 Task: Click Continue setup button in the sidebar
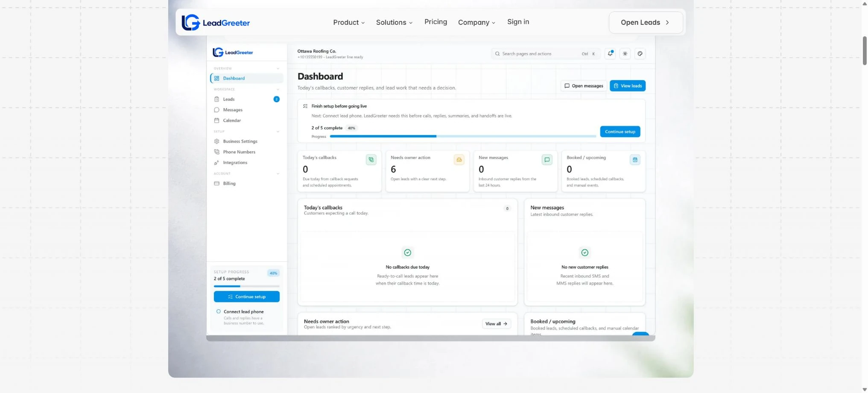point(247,296)
